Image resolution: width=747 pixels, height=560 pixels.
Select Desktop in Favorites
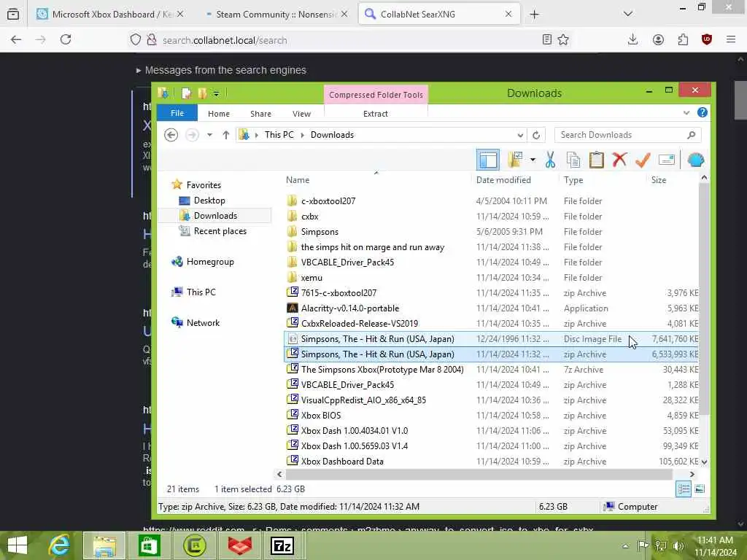[209, 201]
